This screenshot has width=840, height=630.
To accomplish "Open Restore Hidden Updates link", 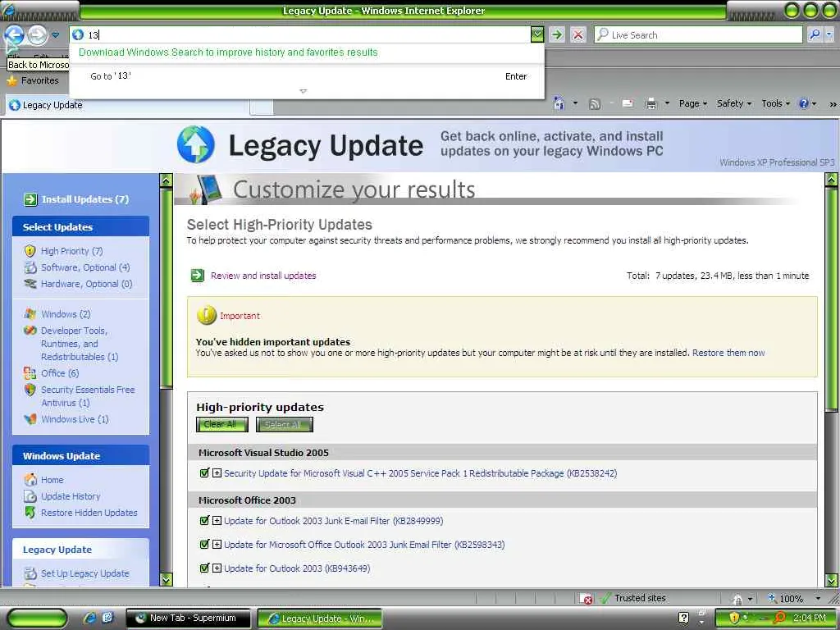I will click(x=89, y=513).
